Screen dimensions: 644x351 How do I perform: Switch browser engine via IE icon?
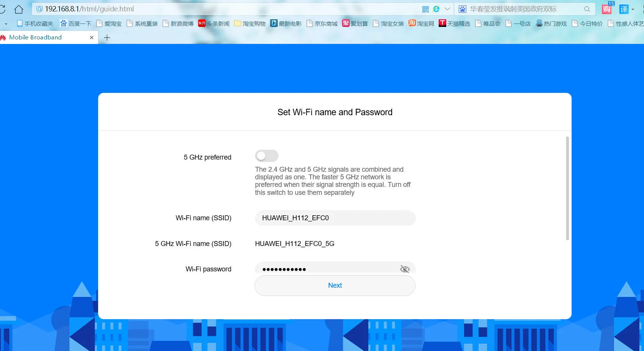[x=436, y=9]
